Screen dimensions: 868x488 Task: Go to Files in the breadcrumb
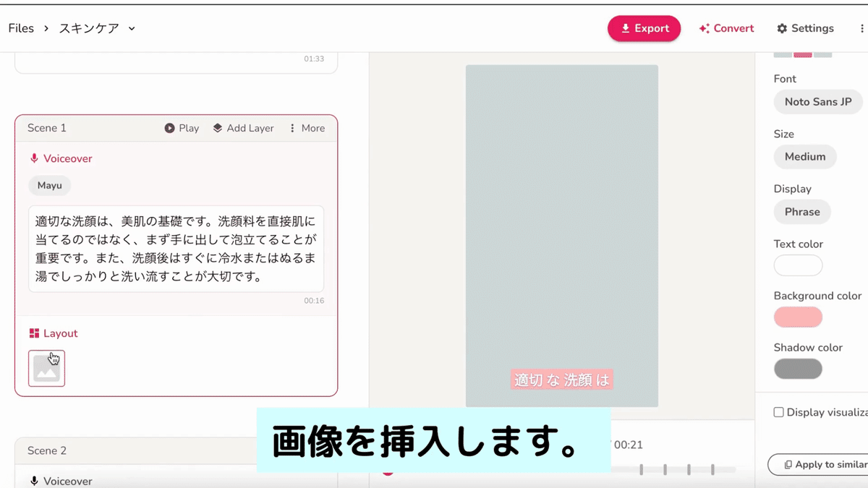(21, 28)
